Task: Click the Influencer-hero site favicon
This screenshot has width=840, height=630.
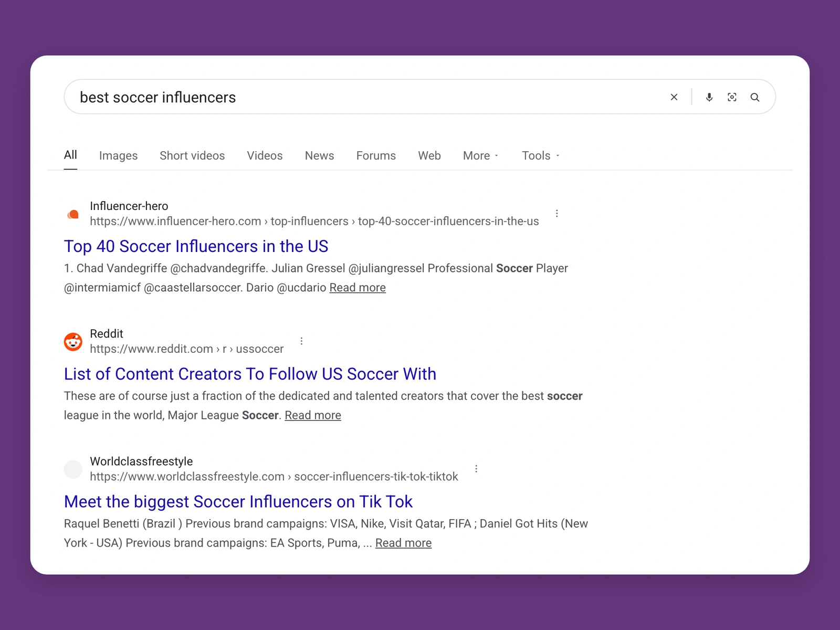Action: pos(73,214)
